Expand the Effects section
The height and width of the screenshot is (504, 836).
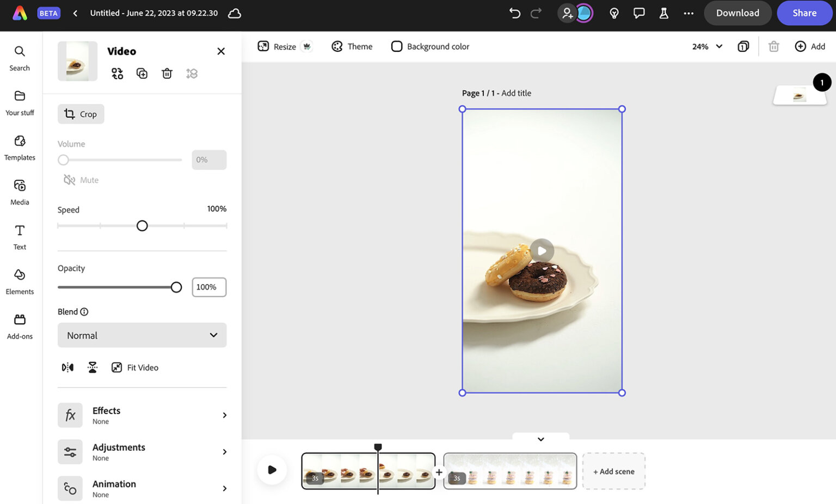pos(143,415)
